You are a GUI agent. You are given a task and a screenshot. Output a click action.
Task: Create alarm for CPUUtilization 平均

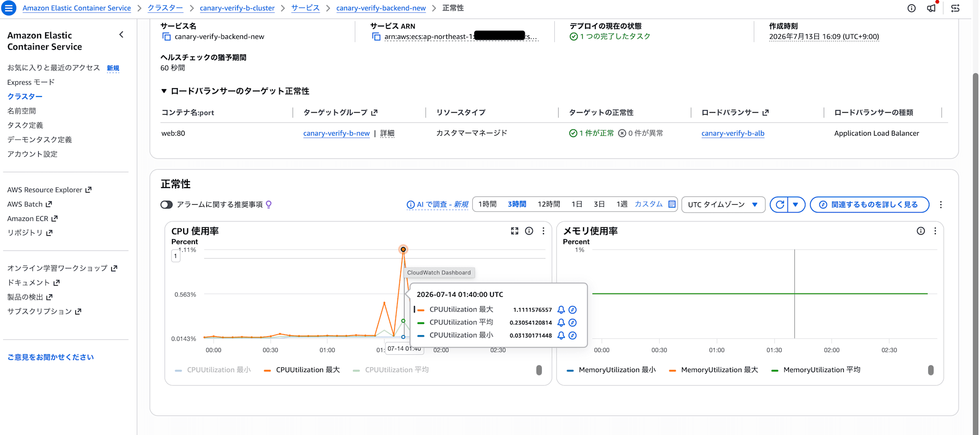(x=561, y=322)
